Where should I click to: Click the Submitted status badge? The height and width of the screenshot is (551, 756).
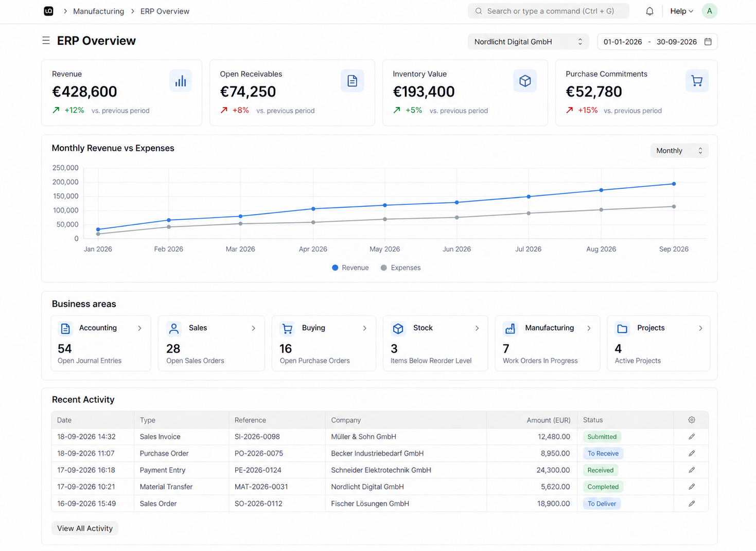point(602,437)
